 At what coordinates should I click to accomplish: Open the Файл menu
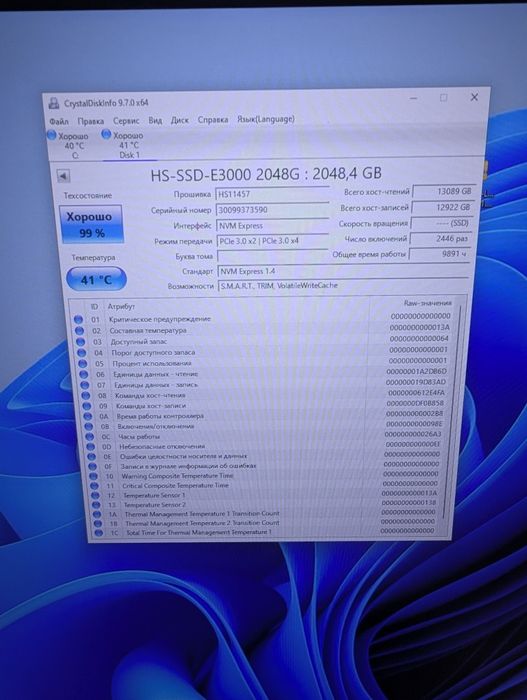click(59, 121)
